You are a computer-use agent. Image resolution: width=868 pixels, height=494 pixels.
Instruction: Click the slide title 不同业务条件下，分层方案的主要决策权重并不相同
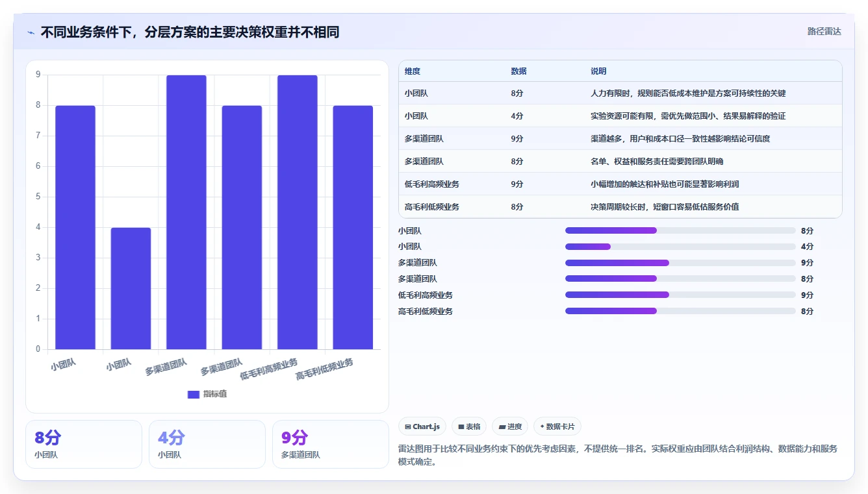(x=190, y=32)
